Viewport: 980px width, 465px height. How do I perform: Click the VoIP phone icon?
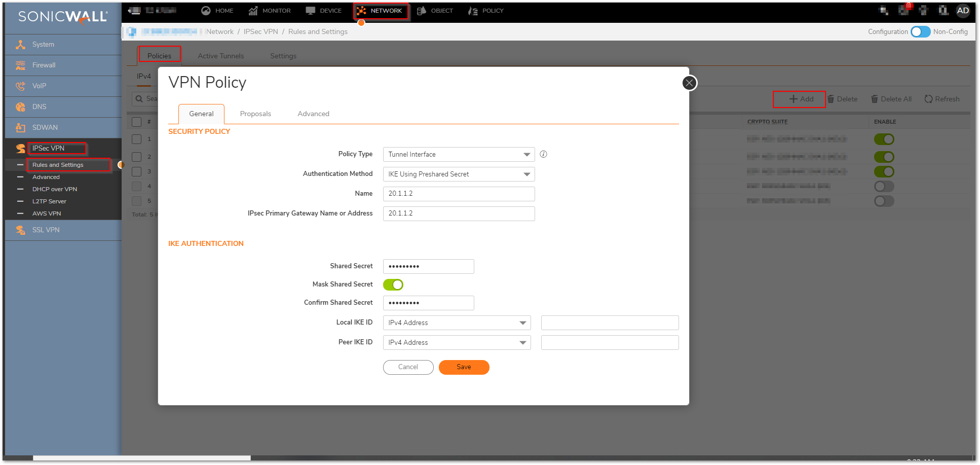pos(20,86)
